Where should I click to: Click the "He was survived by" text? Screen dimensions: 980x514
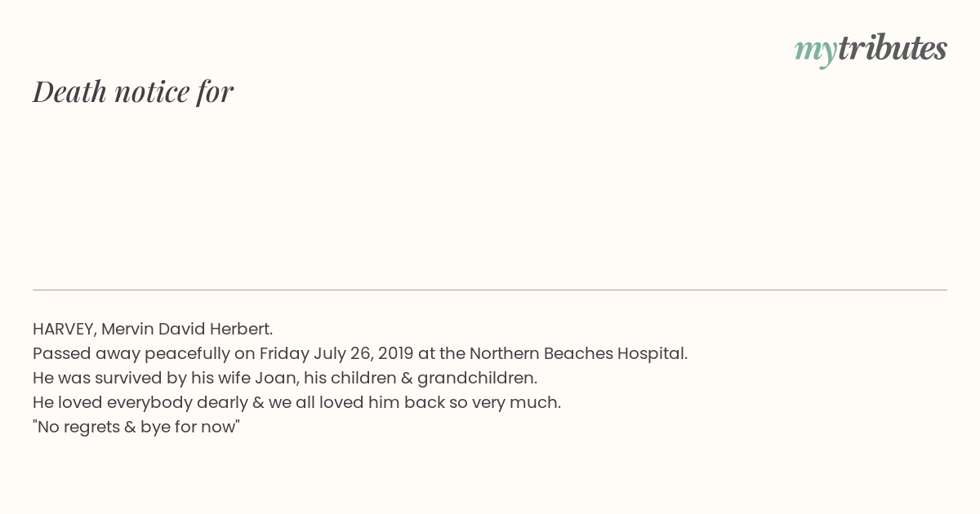tap(109, 379)
